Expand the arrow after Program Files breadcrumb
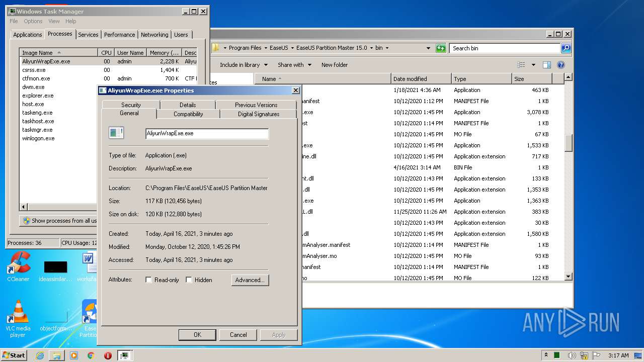644x362 pixels. pos(266,48)
